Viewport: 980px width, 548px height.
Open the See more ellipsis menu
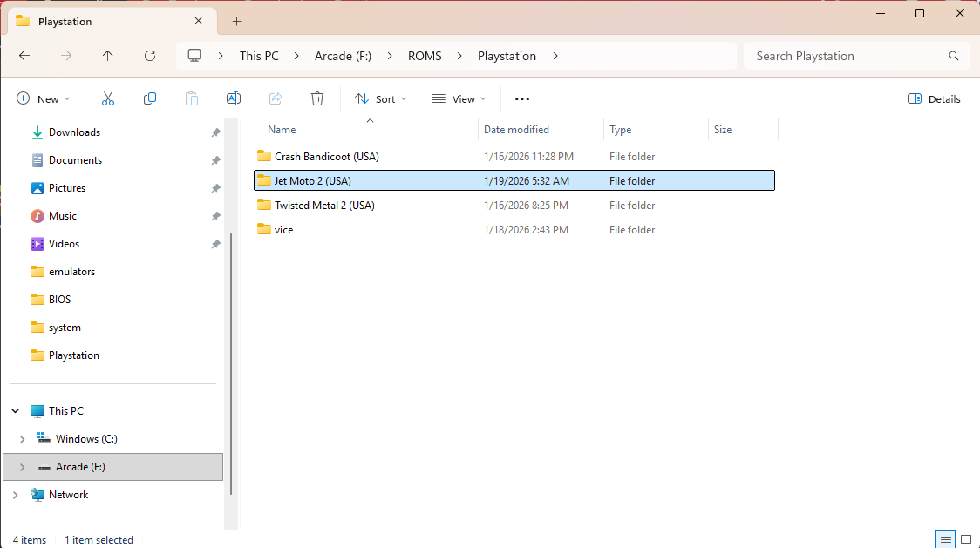pyautogui.click(x=522, y=99)
